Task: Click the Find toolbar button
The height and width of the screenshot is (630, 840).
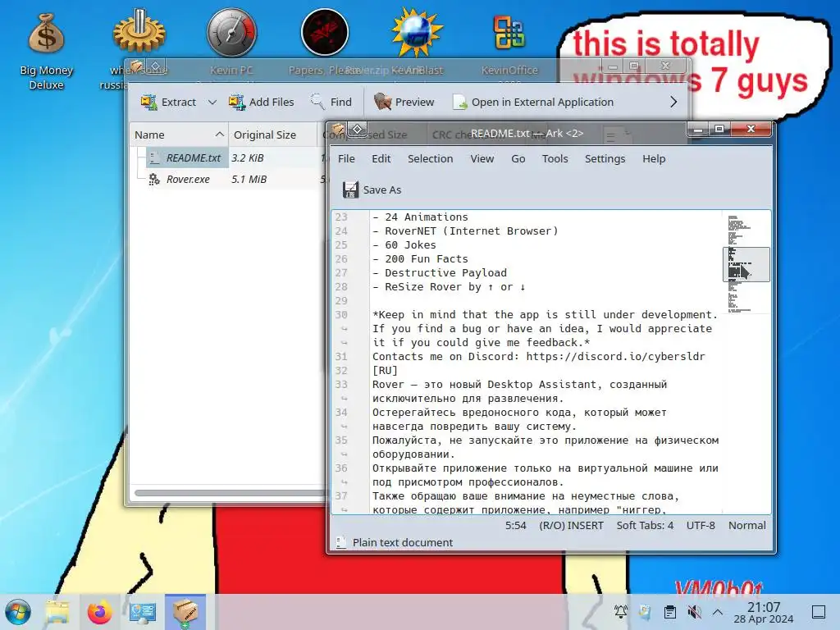Action: 331,102
